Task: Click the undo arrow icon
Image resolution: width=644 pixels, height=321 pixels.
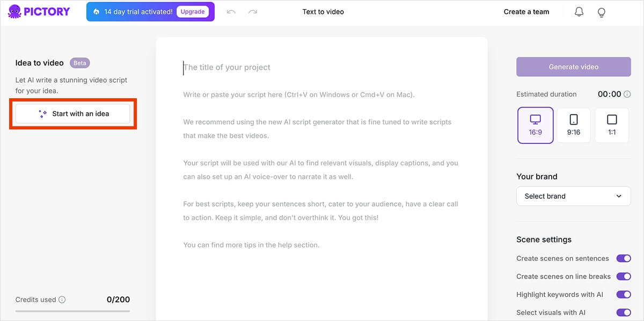Action: (231, 12)
